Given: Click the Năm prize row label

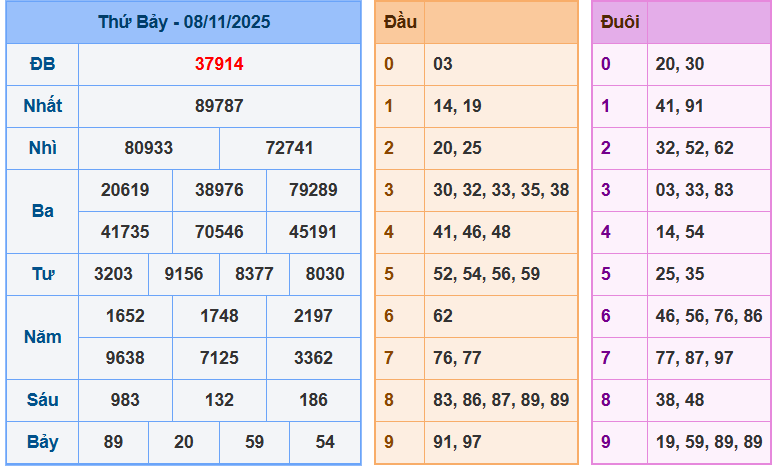Looking at the screenshot, I should 42,337.
